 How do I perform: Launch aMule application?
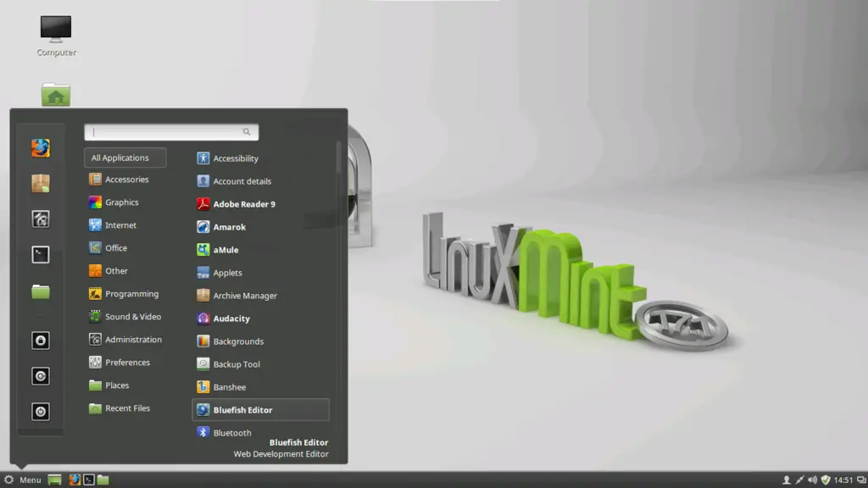(261, 250)
